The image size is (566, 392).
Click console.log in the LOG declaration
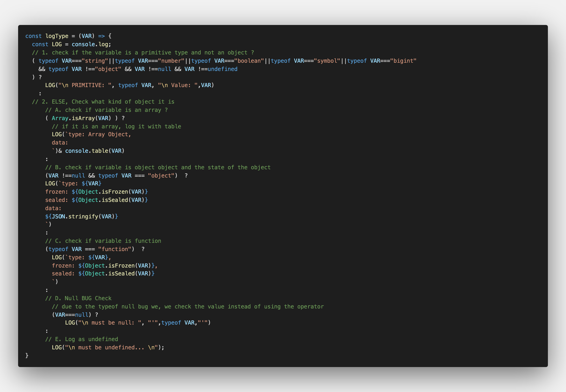90,44
